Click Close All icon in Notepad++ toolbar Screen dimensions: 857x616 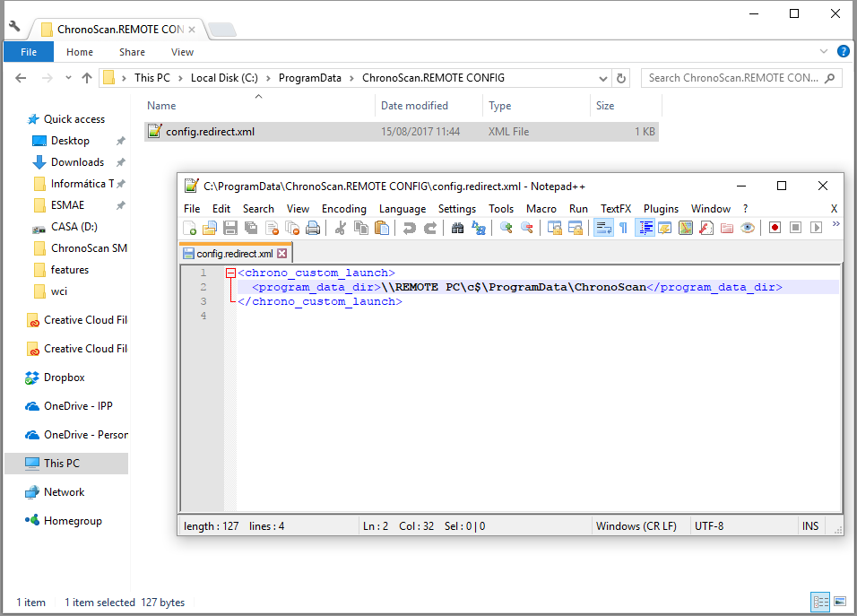point(292,228)
